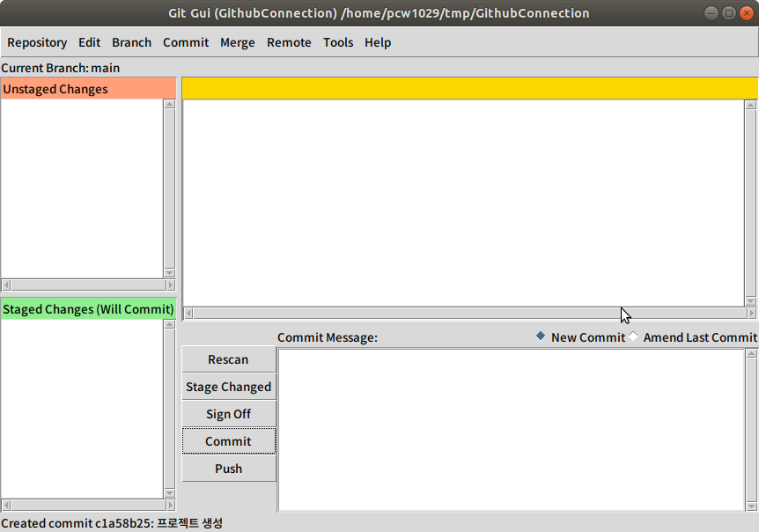Open the Merge menu

pos(238,42)
